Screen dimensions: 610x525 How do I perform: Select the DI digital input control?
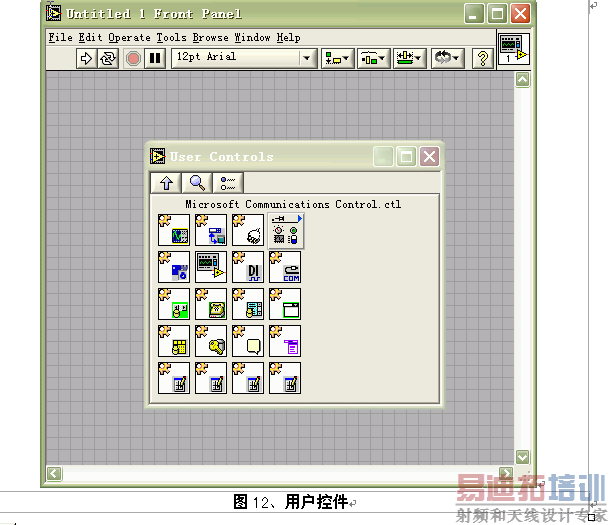click(248, 267)
